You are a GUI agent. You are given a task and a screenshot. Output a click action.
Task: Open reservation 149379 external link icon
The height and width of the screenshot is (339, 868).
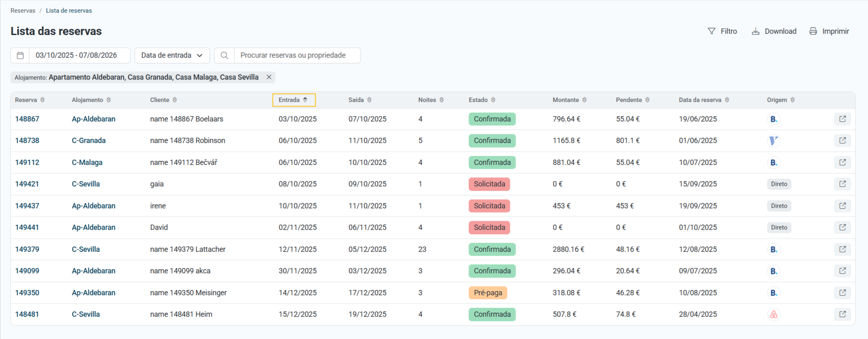842,249
